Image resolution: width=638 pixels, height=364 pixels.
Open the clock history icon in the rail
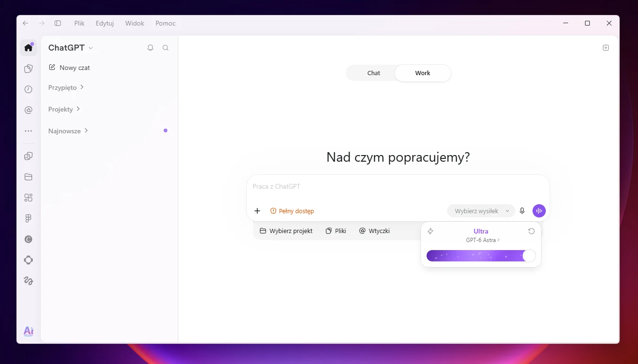click(28, 89)
